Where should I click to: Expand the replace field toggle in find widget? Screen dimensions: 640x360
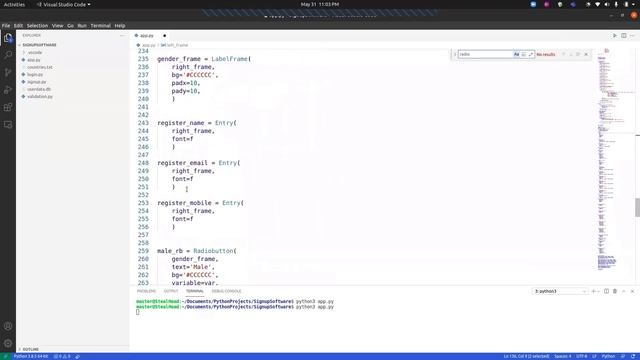point(454,54)
